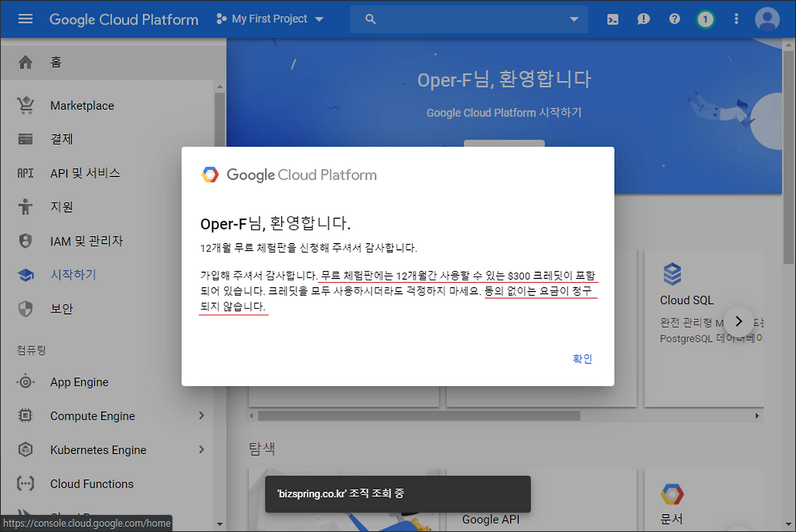
Task: Click the Cloud Functions icon
Action: pos(25,484)
